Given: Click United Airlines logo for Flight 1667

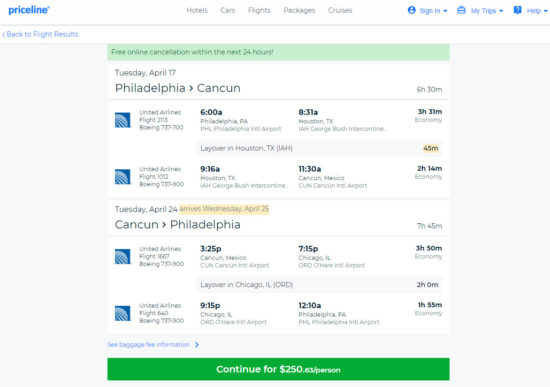Looking at the screenshot, I should [x=123, y=256].
